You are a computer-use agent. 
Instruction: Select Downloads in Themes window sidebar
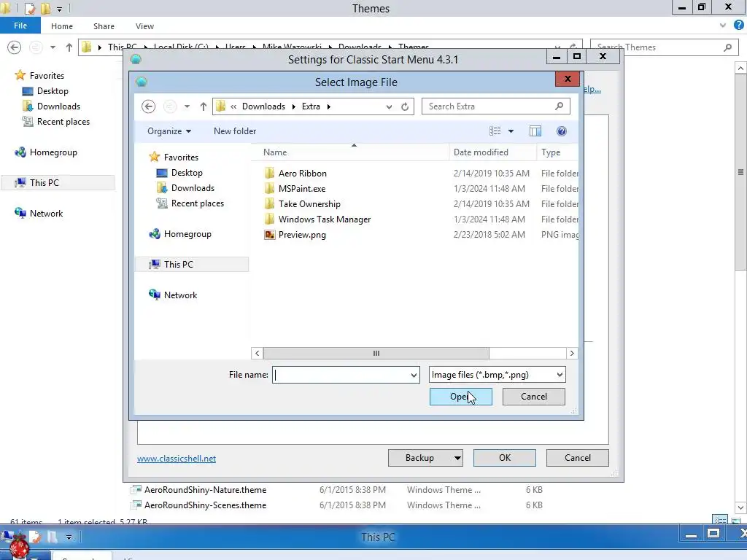point(58,106)
